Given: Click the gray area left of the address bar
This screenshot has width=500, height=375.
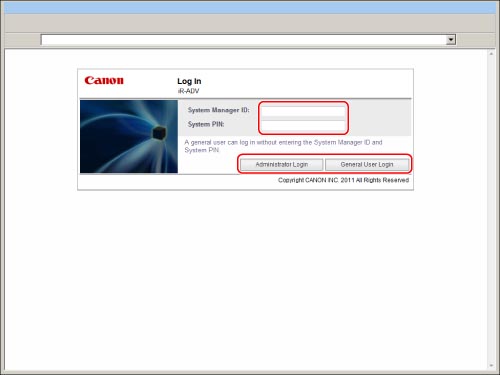Looking at the screenshot, I should click(22, 40).
